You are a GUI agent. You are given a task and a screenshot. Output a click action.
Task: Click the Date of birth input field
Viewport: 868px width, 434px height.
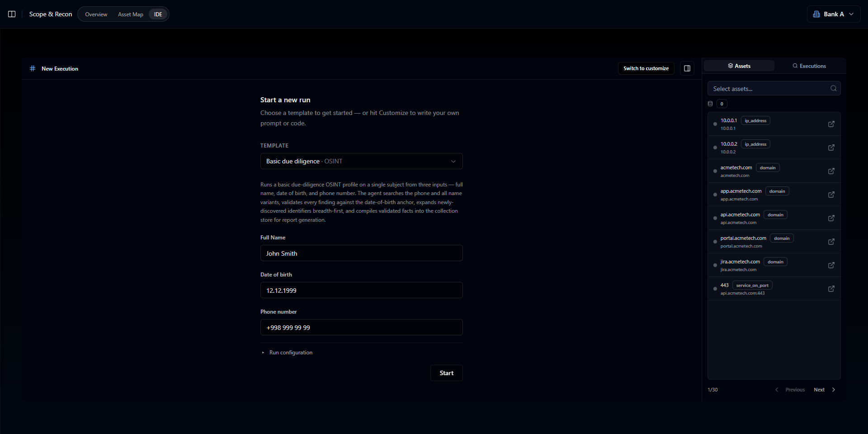pyautogui.click(x=361, y=290)
